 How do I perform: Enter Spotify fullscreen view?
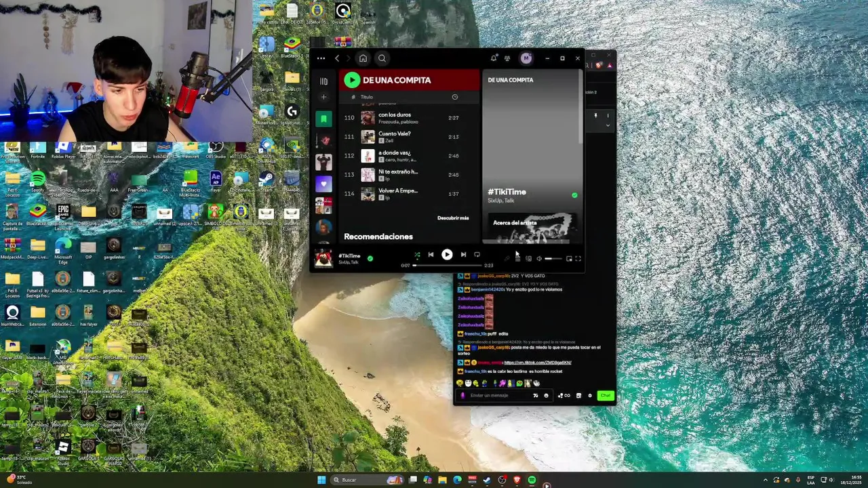(578, 258)
